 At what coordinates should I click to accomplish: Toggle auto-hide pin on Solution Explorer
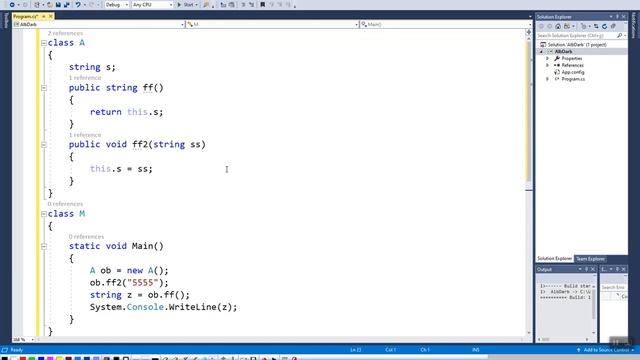coord(617,17)
